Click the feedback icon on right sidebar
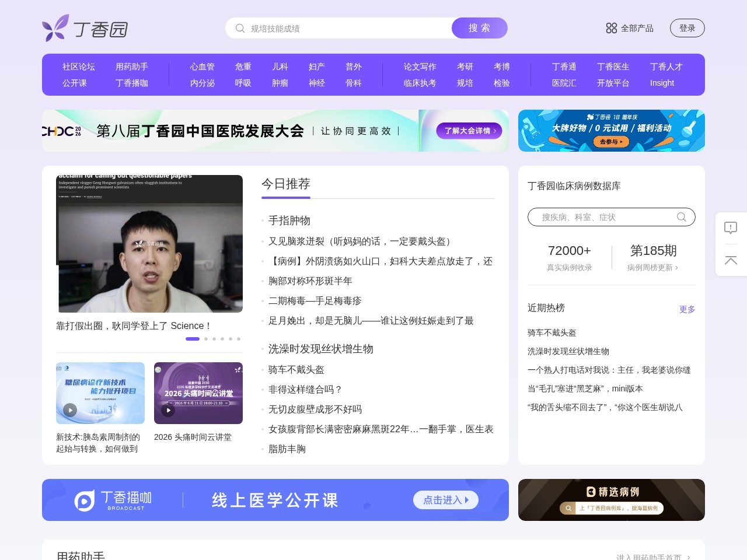The image size is (747, 560). [x=731, y=228]
